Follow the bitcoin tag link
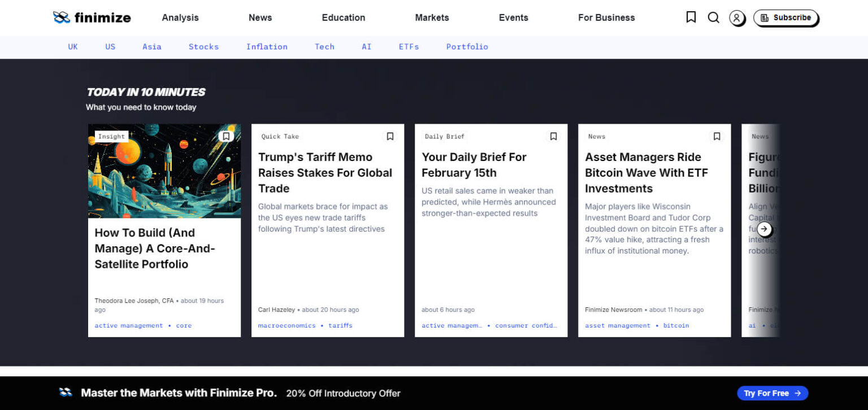This screenshot has height=410, width=868. click(676, 325)
